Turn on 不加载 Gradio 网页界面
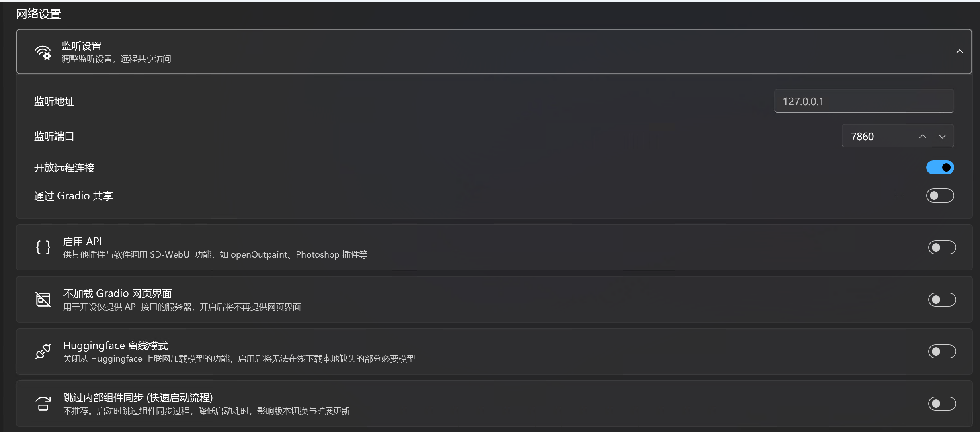This screenshot has height=432, width=980. [942, 299]
